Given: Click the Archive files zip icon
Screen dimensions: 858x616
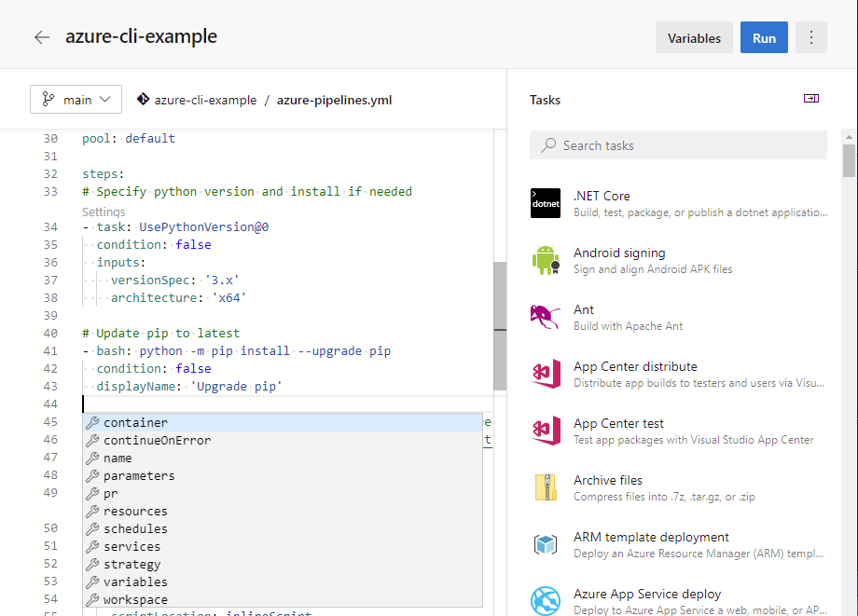Looking at the screenshot, I should coord(546,487).
